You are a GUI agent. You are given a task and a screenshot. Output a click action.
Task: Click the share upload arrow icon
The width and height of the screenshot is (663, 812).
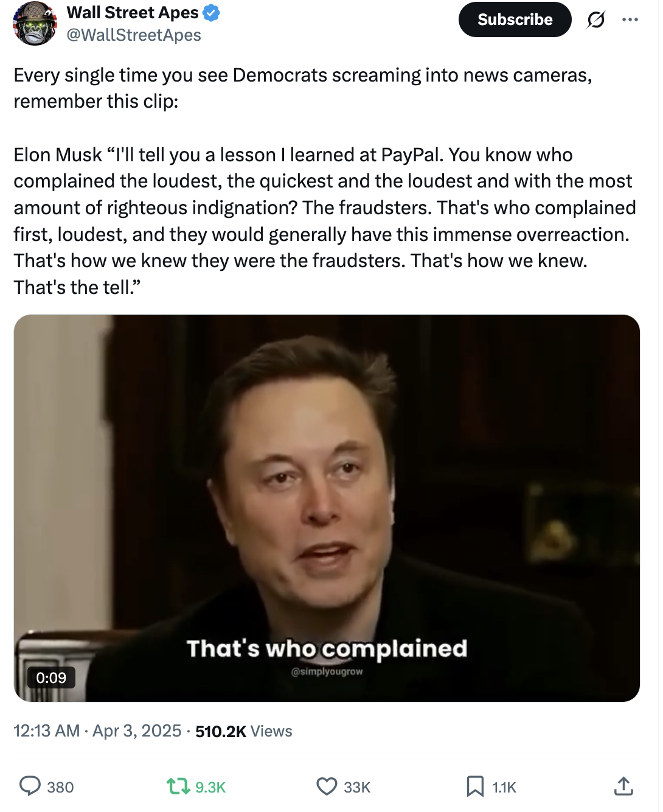click(623, 786)
